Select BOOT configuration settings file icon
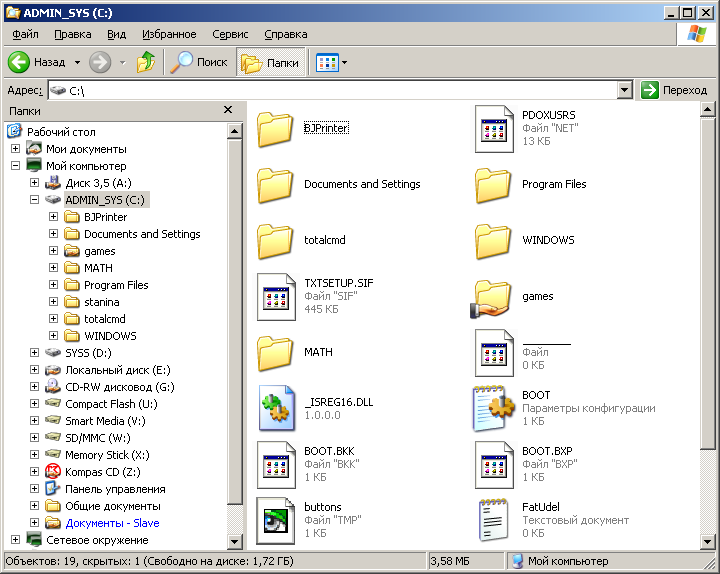Viewport: 720px width, 574px height. click(494, 408)
